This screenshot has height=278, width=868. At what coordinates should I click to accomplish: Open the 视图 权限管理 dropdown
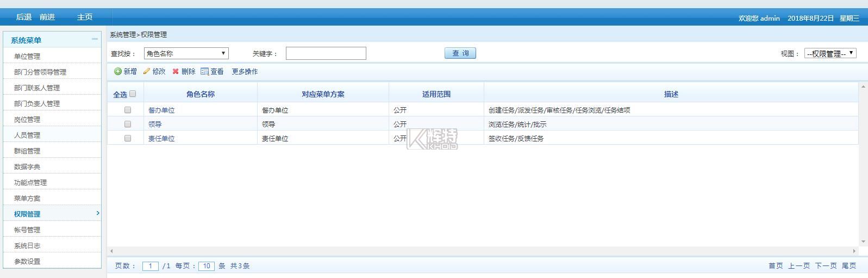point(830,53)
